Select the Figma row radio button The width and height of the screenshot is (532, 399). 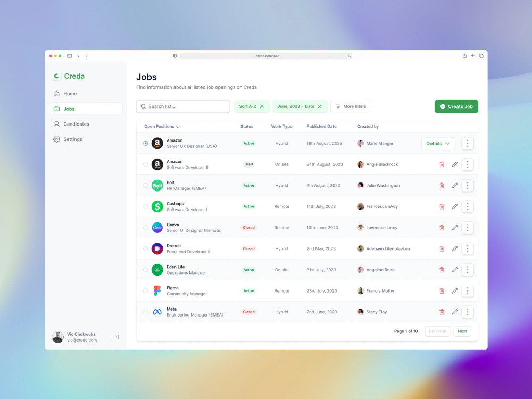click(146, 291)
